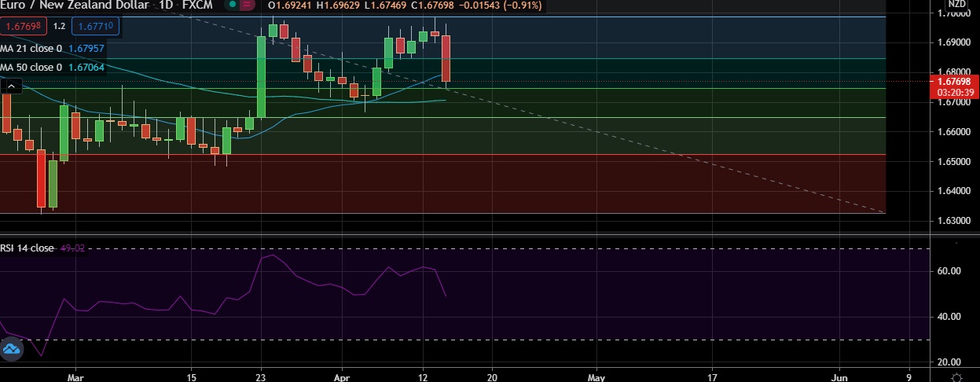
Task: Click the 1.65000 price axis label
Action: point(955,162)
